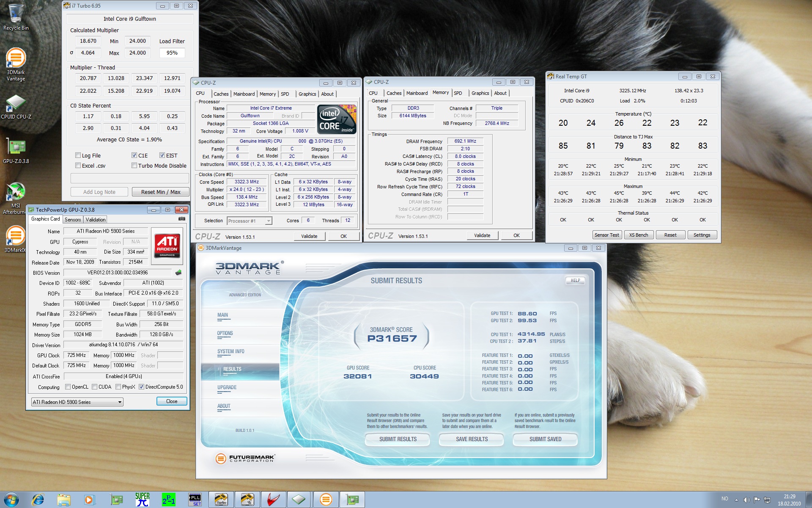Check the Turbo Mode Disable option
Image resolution: width=812 pixels, height=508 pixels.
pyautogui.click(x=134, y=166)
